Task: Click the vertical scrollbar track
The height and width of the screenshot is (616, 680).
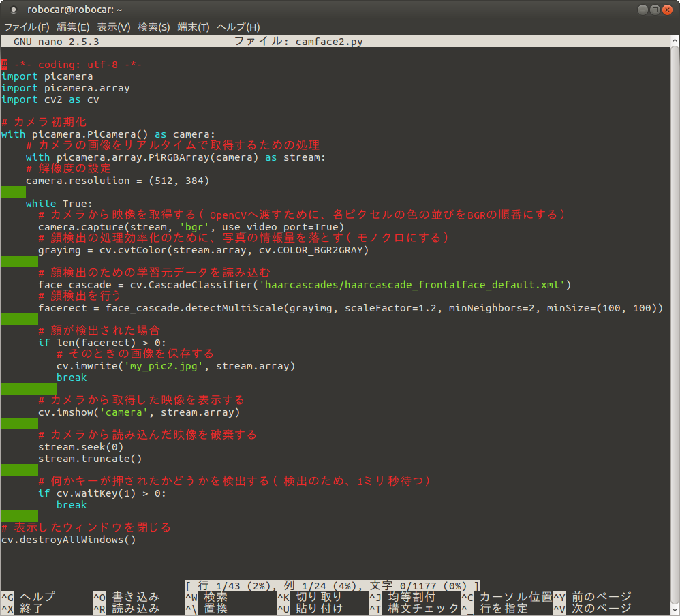Action: click(x=675, y=324)
